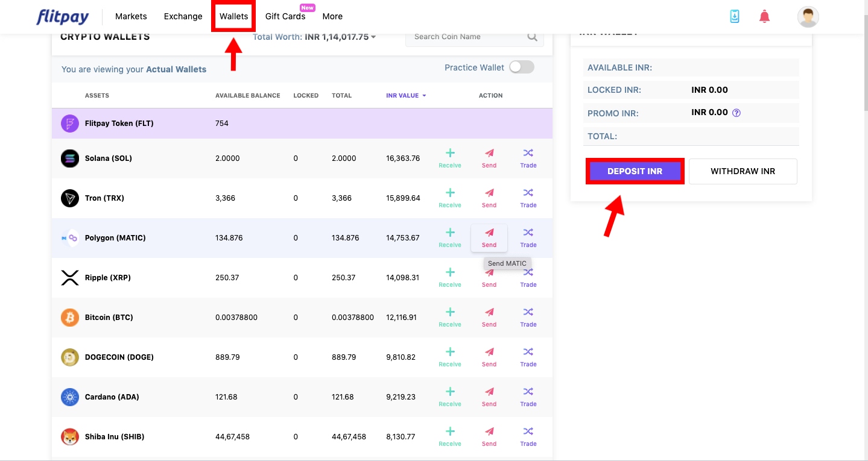
Task: Click the search magnifier icon
Action: pyautogui.click(x=532, y=36)
